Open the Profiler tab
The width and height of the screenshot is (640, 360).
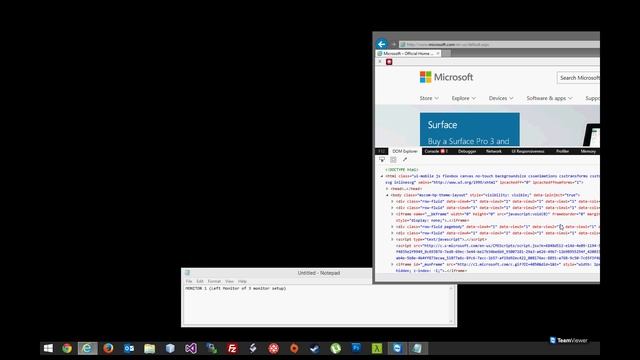(562, 151)
